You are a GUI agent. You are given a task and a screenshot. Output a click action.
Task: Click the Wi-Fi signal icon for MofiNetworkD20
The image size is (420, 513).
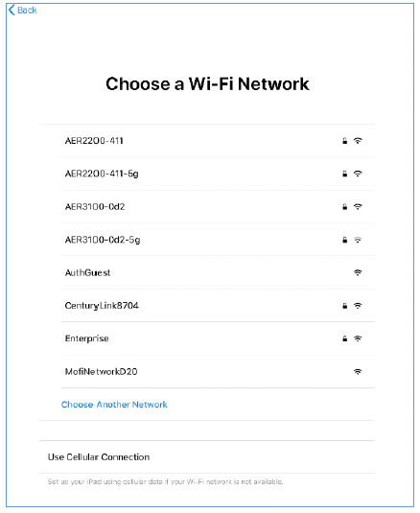pyautogui.click(x=358, y=372)
